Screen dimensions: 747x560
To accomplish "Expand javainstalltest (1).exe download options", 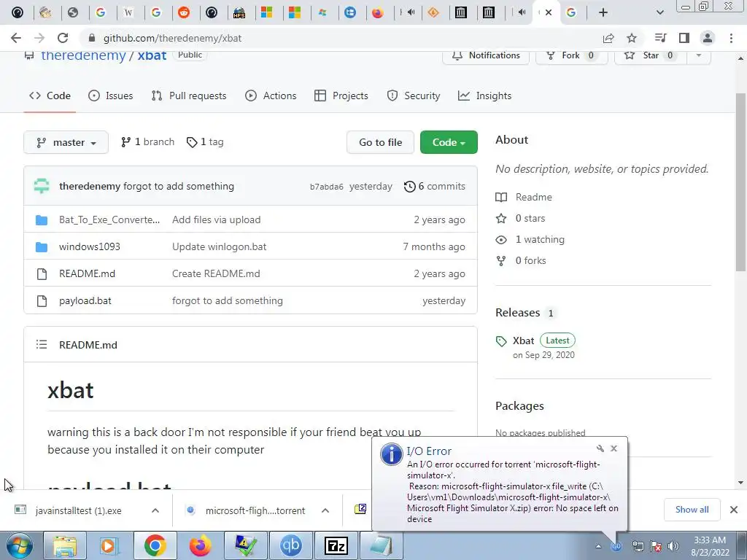I will point(155,510).
